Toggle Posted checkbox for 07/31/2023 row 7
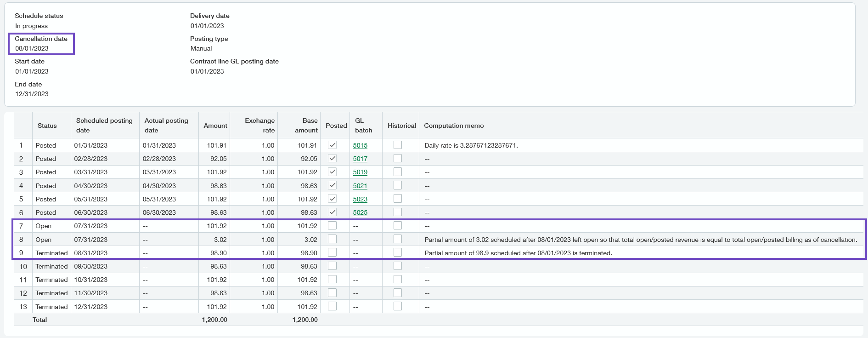This screenshot has width=868, height=338. pos(333,225)
